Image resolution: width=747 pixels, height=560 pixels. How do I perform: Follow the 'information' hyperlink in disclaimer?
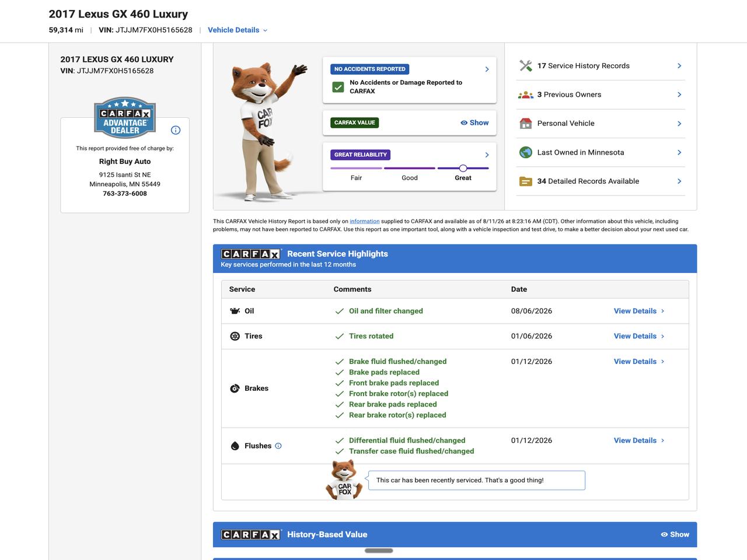[x=365, y=222]
